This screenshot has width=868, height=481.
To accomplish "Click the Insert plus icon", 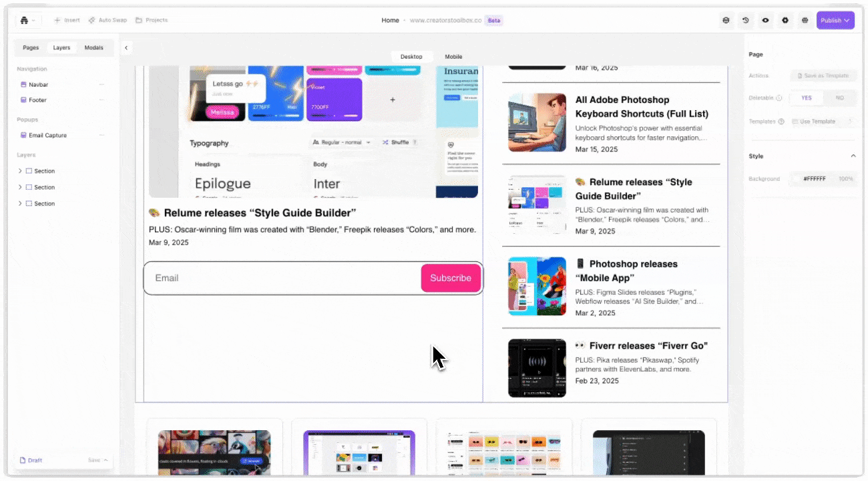I will [x=57, y=21].
